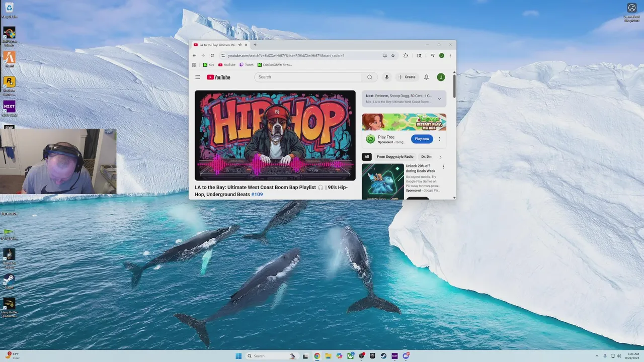The image size is (644, 362).
Task: Open Discord from the taskbar
Action: click(x=406, y=356)
